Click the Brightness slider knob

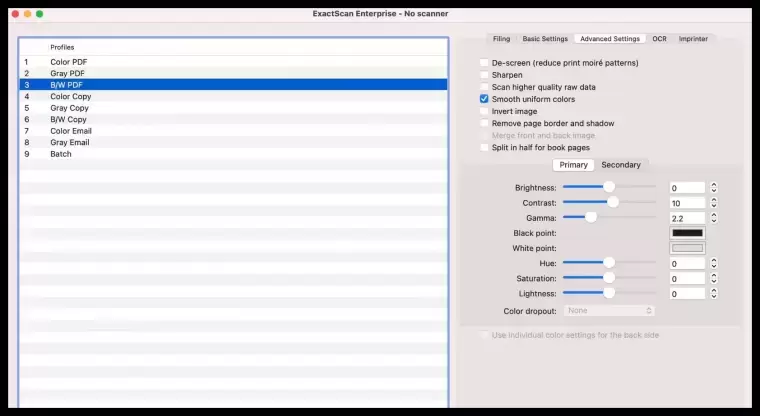pos(609,187)
